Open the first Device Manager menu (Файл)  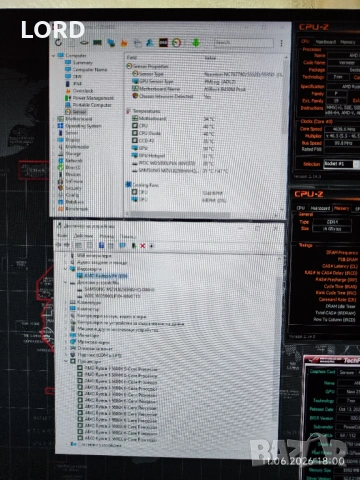[x=62, y=236]
